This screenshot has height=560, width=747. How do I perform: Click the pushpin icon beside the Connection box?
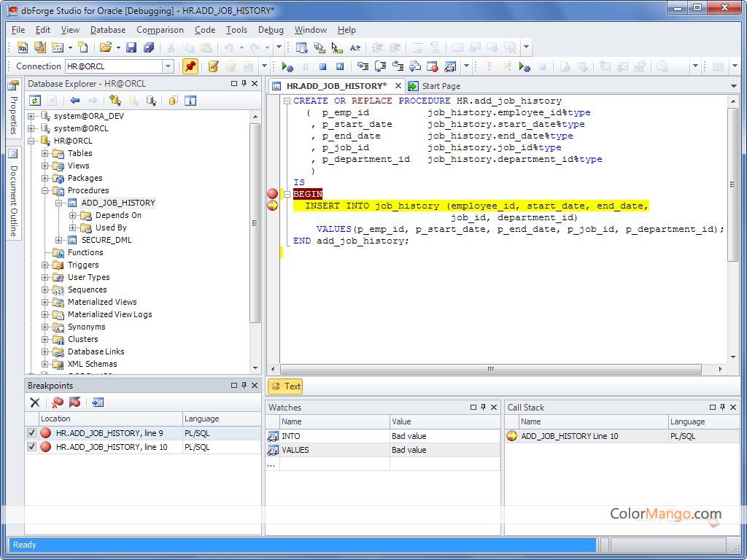coord(190,66)
